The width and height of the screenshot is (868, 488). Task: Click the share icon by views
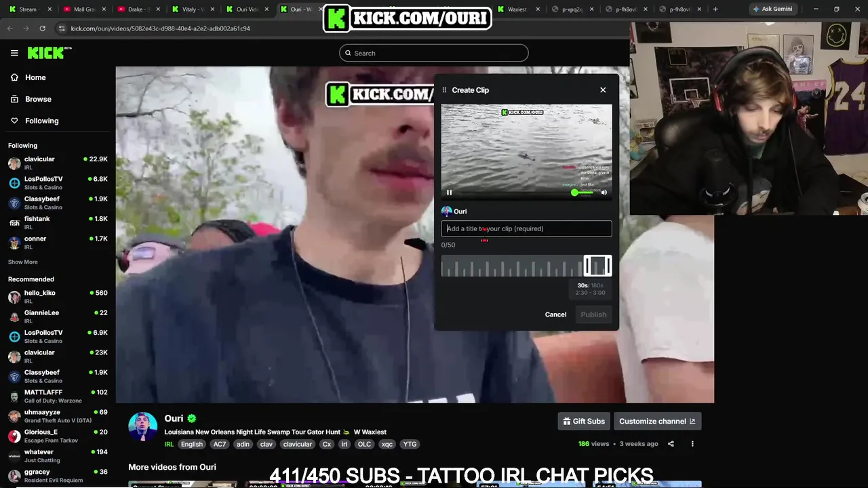(x=671, y=444)
